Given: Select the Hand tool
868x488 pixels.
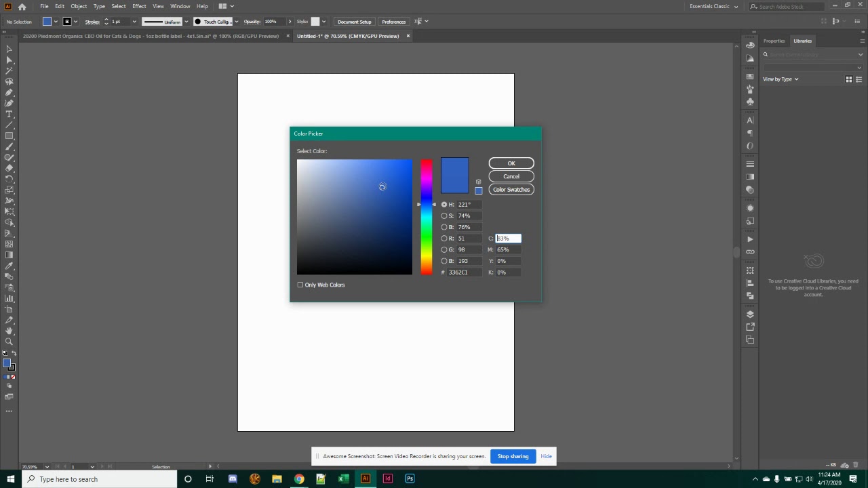Looking at the screenshot, I should click(x=9, y=331).
